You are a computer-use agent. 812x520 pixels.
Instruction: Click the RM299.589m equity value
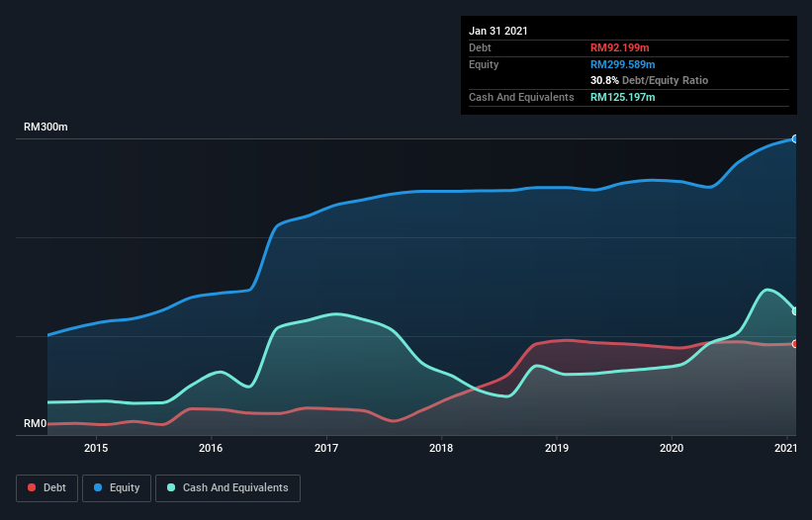coord(623,64)
